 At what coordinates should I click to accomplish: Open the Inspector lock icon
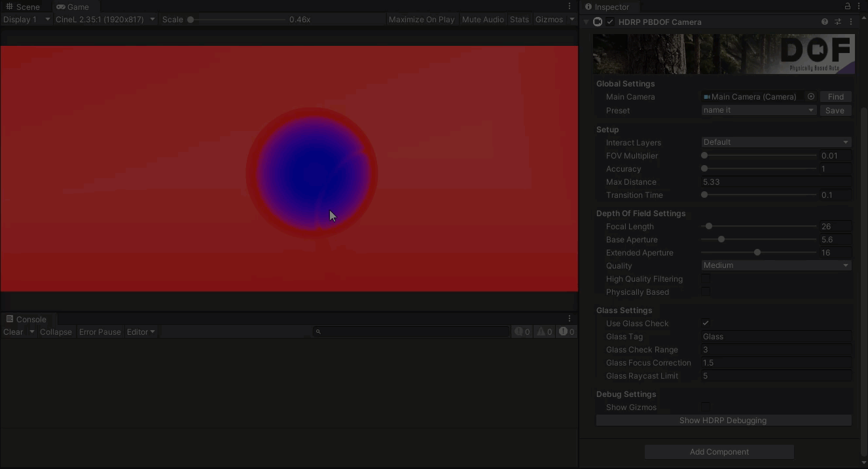(847, 7)
